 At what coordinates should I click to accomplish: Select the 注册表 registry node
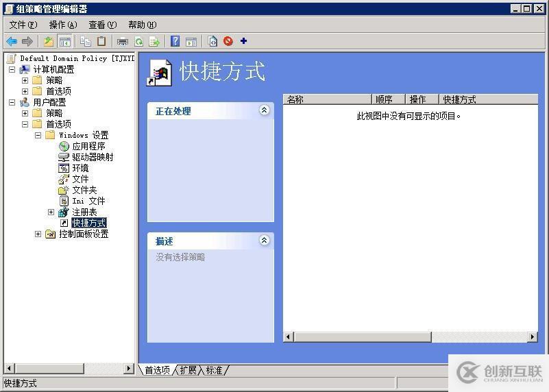pyautogui.click(x=84, y=212)
